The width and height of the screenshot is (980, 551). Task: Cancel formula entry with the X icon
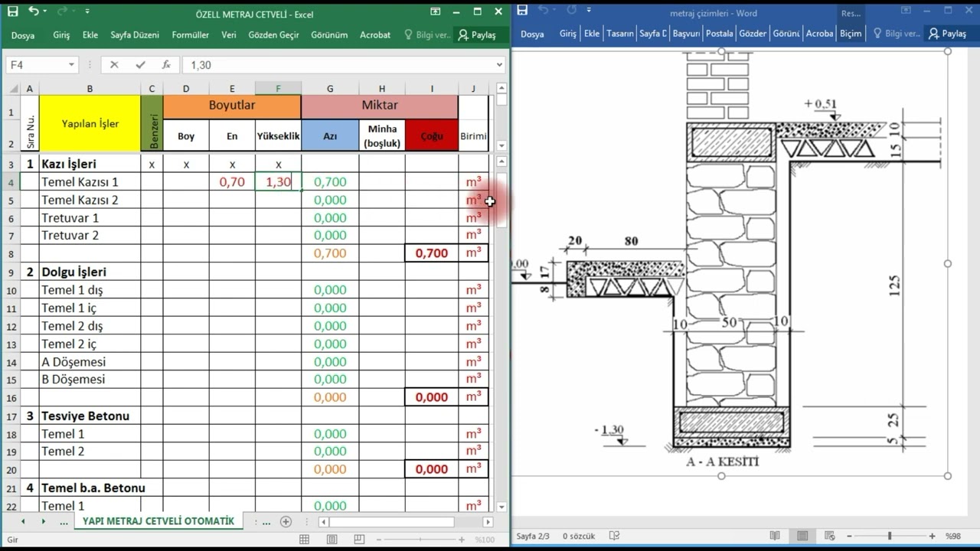[x=114, y=65]
